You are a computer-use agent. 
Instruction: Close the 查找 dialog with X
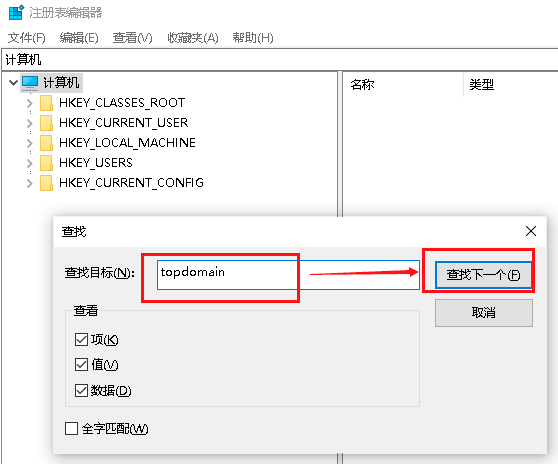pos(531,231)
